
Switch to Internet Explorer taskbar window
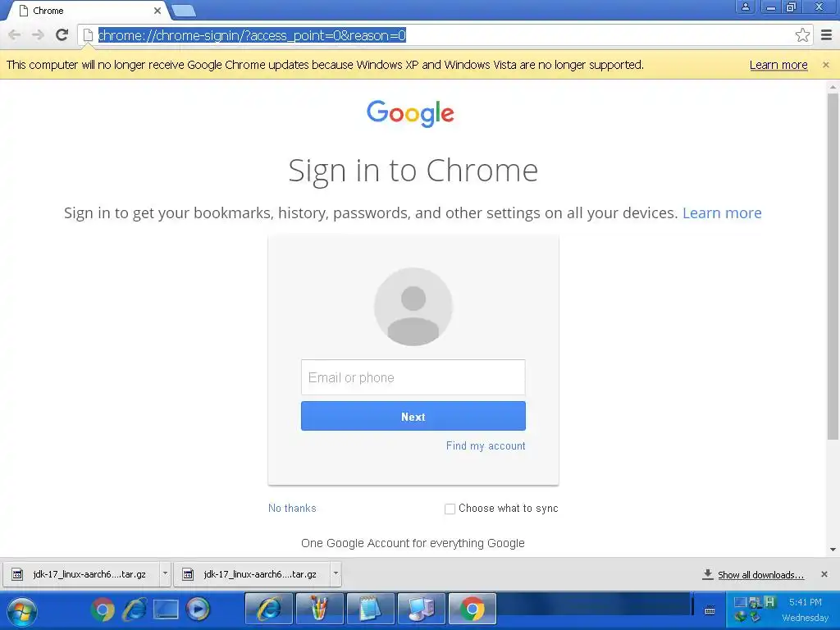pyautogui.click(x=269, y=609)
